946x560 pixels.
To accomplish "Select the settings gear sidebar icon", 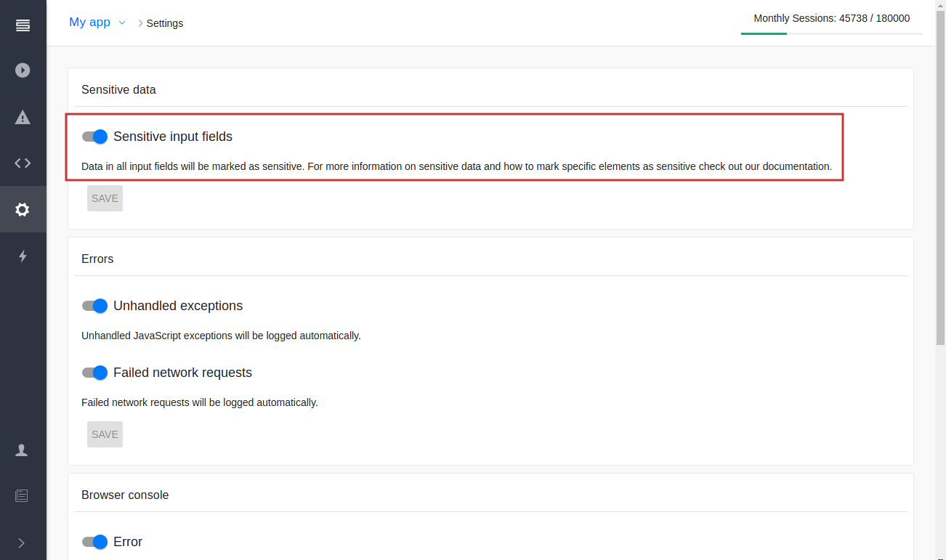I will click(23, 209).
